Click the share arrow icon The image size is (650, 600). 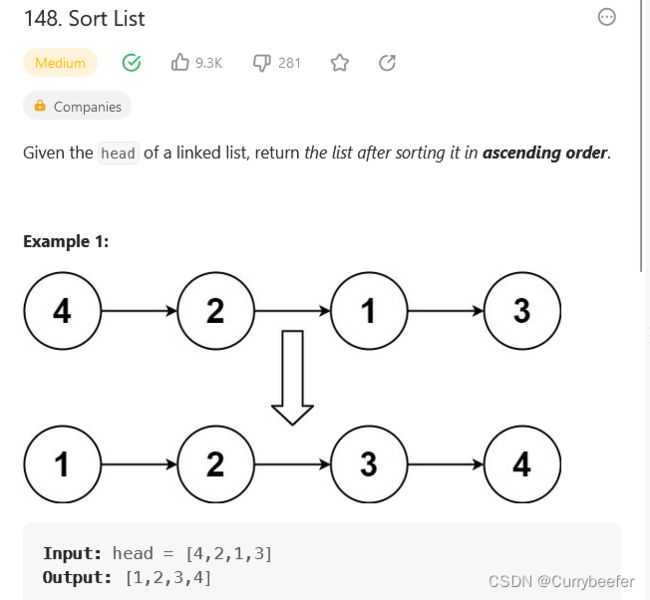[387, 63]
